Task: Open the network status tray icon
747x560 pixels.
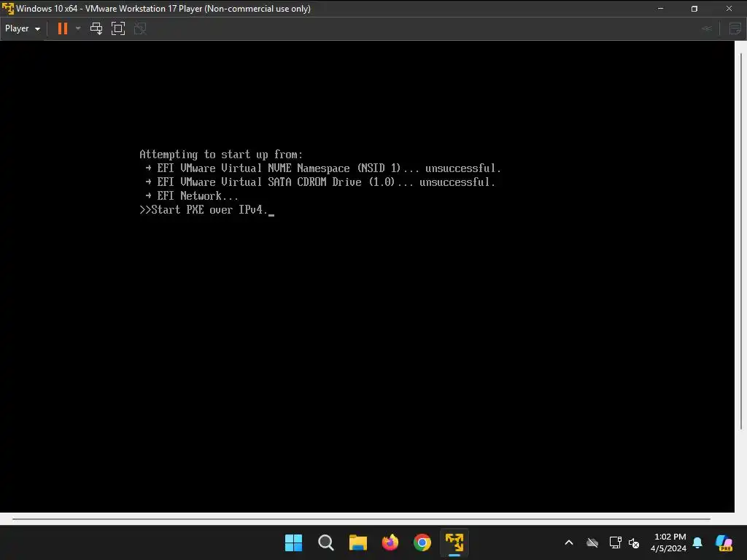Action: tap(615, 542)
